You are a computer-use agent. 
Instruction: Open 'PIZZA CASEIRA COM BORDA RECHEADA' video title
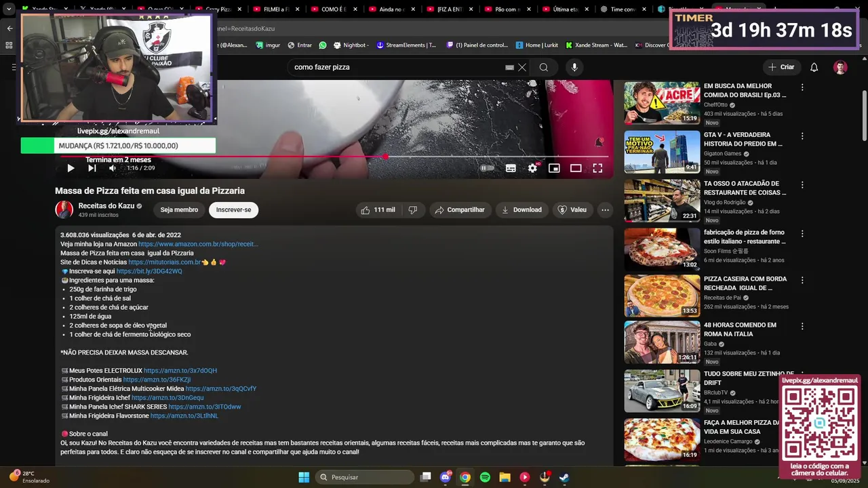coord(744,283)
